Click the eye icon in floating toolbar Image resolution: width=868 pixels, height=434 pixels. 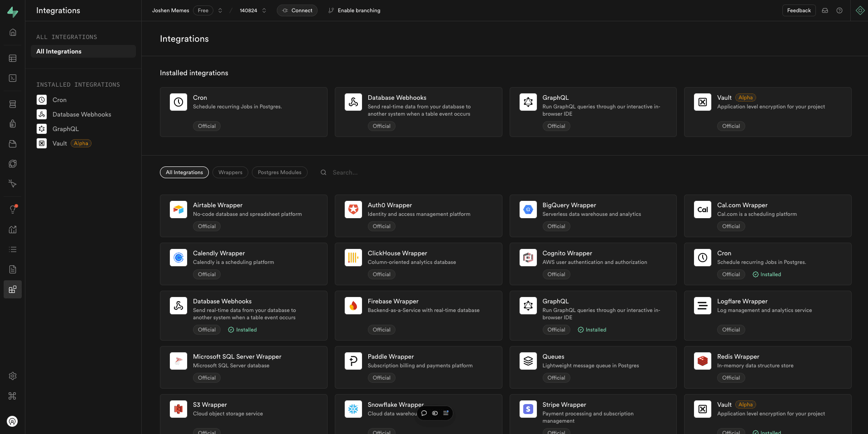pos(435,413)
